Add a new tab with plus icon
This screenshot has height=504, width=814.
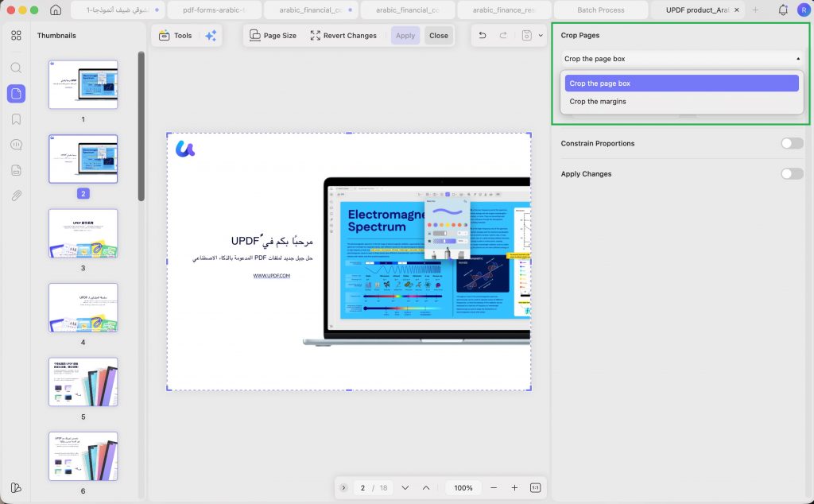(x=755, y=10)
